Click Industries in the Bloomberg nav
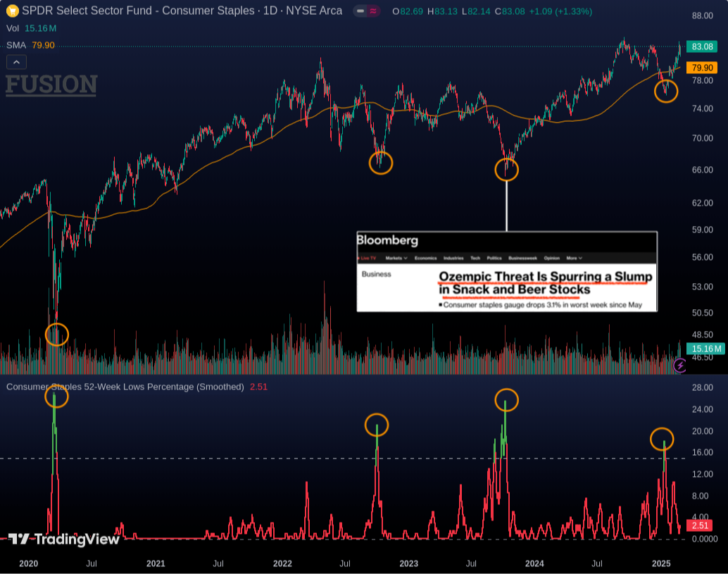Viewport: 728px width, 574px height. coord(453,258)
